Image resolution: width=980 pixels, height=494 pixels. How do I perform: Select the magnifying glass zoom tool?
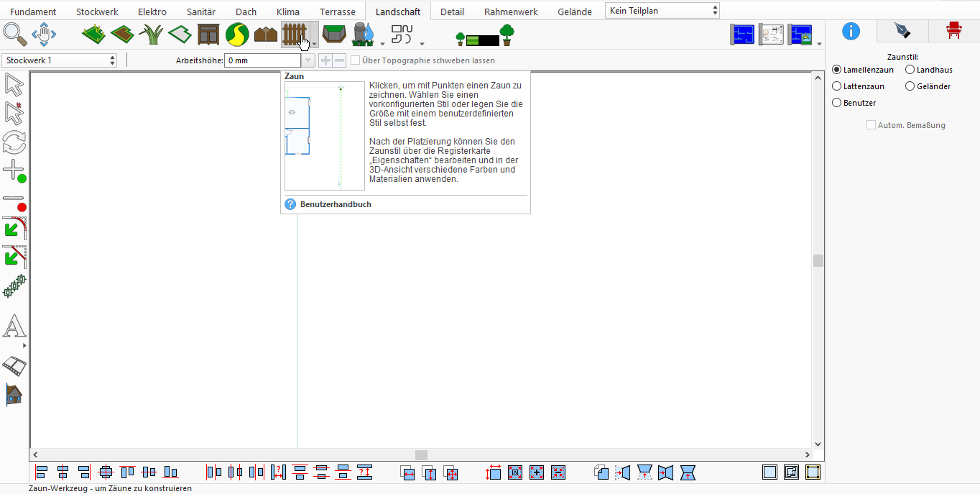tap(14, 33)
